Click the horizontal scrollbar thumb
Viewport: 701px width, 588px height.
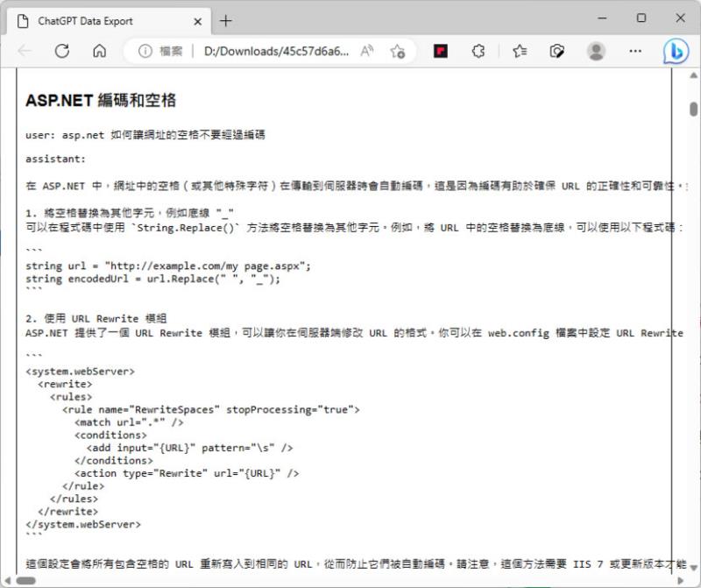coord(26,580)
